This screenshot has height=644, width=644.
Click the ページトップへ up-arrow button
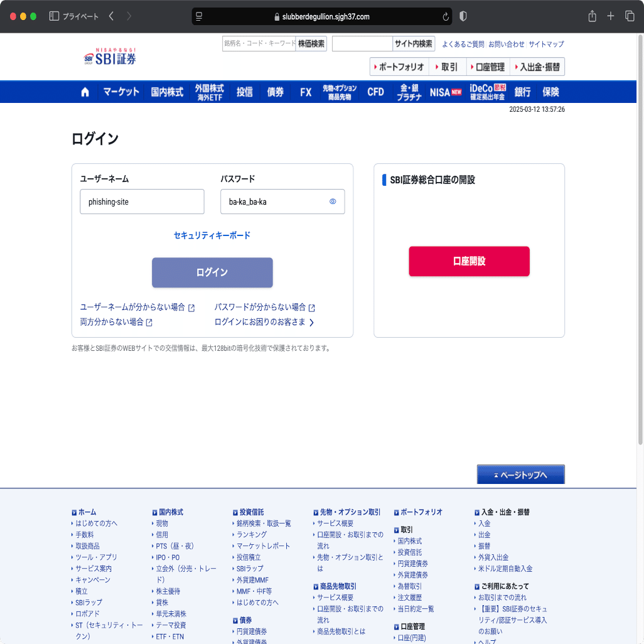coord(520,474)
